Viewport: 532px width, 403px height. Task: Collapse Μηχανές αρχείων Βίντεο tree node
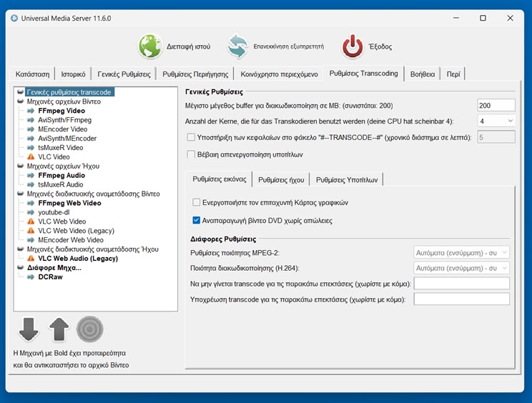click(20, 101)
